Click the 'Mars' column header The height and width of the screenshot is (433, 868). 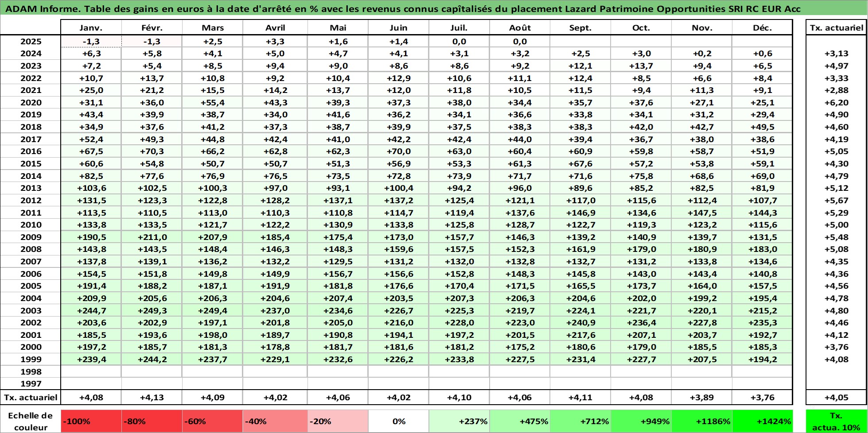[212, 27]
